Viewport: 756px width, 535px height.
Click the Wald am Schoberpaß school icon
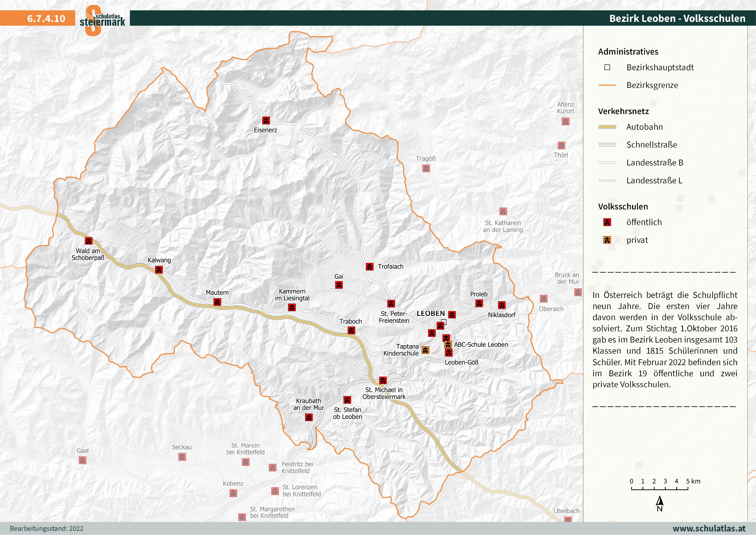click(x=89, y=241)
